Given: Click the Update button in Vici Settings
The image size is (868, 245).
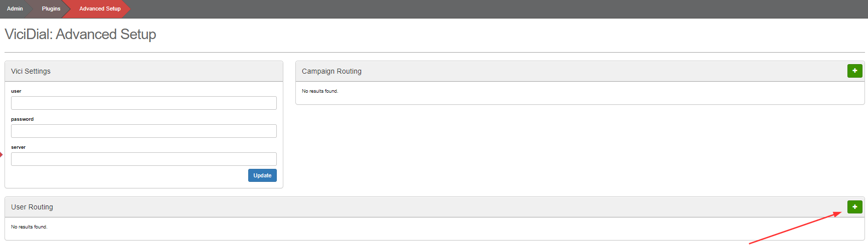Looking at the screenshot, I should 262,175.
